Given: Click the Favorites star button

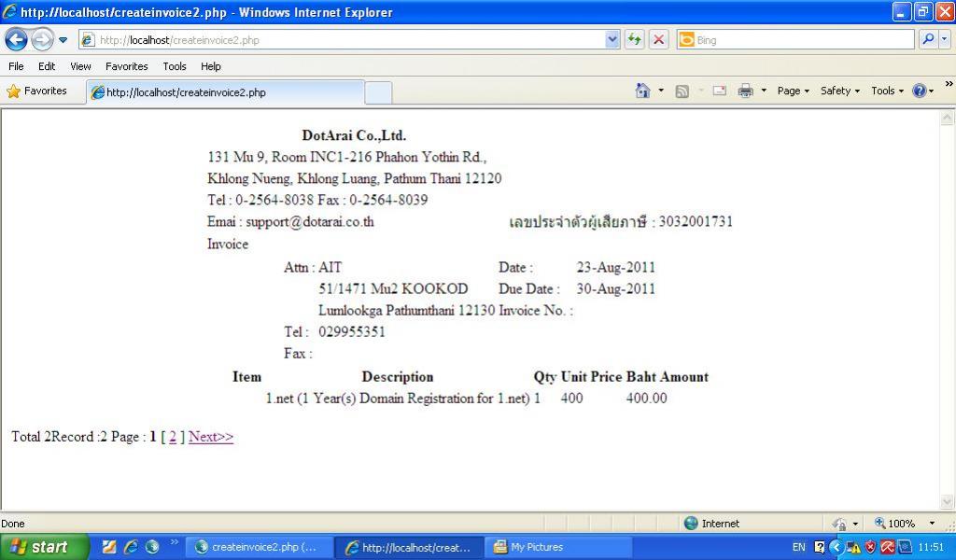Looking at the screenshot, I should (x=36, y=91).
